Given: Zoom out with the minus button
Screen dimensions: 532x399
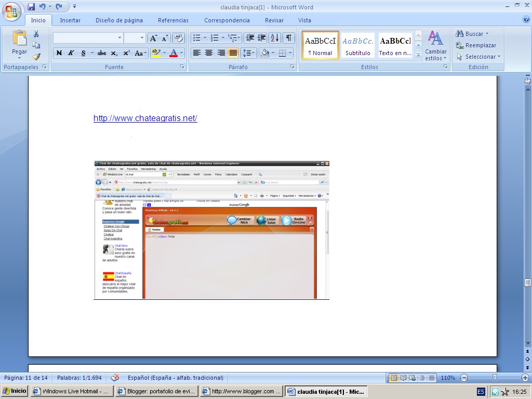Looking at the screenshot, I should tap(464, 378).
